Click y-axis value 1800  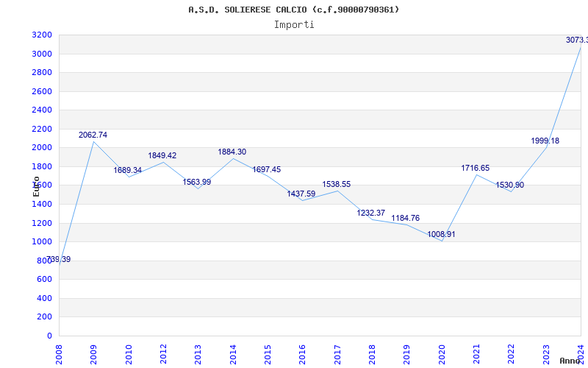pyautogui.click(x=42, y=167)
